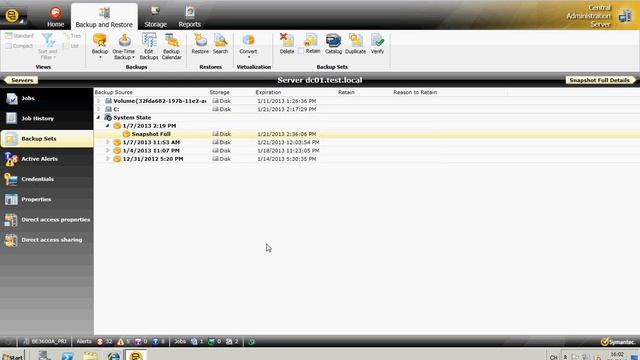Select the System State tree item
This screenshot has height=360, width=640.
[132, 118]
